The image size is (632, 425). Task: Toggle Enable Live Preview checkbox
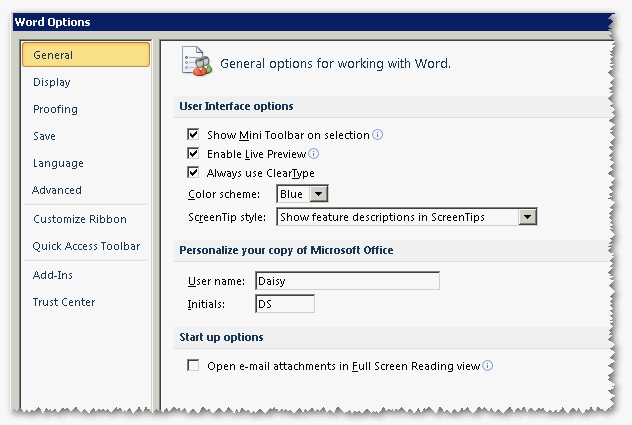pyautogui.click(x=193, y=153)
